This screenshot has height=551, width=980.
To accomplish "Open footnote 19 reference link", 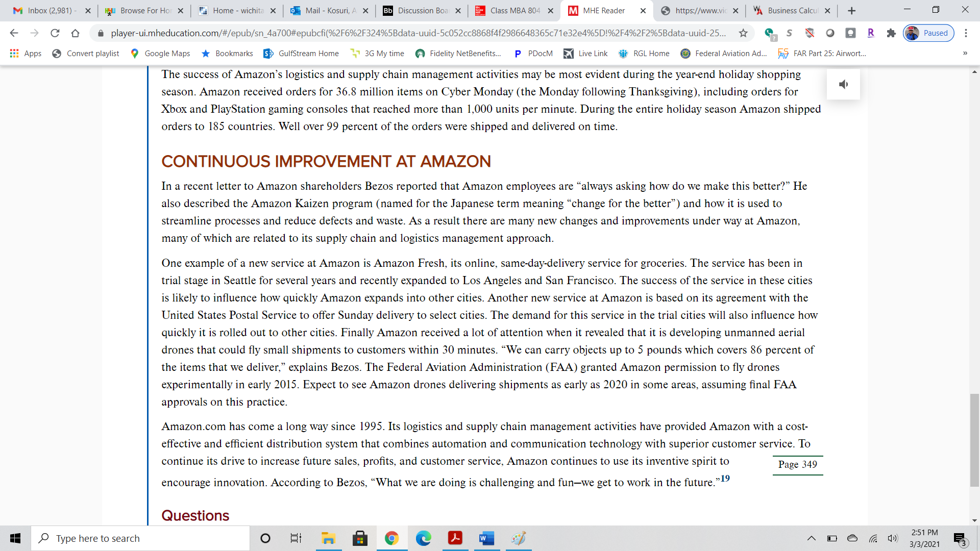I will click(725, 479).
